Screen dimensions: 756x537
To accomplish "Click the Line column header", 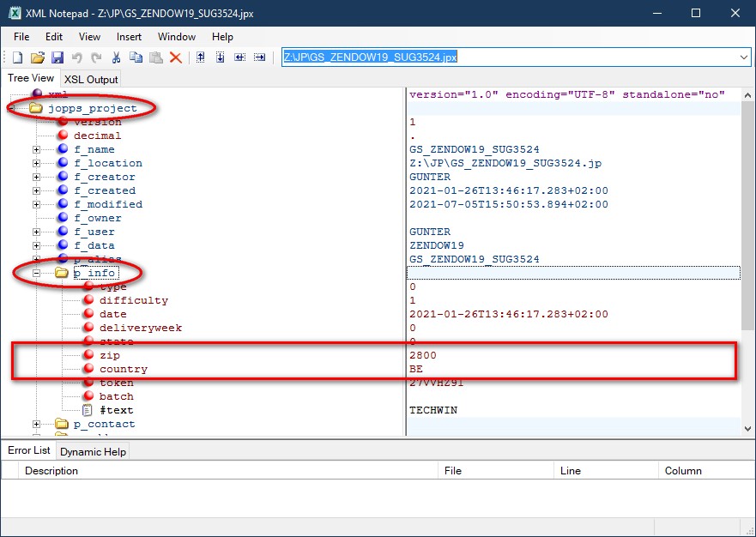I will pos(607,470).
